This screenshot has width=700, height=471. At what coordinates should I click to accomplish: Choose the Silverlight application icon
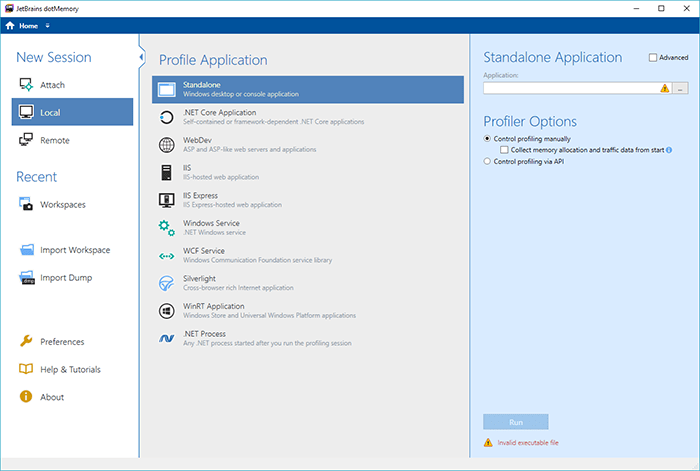coord(167,283)
